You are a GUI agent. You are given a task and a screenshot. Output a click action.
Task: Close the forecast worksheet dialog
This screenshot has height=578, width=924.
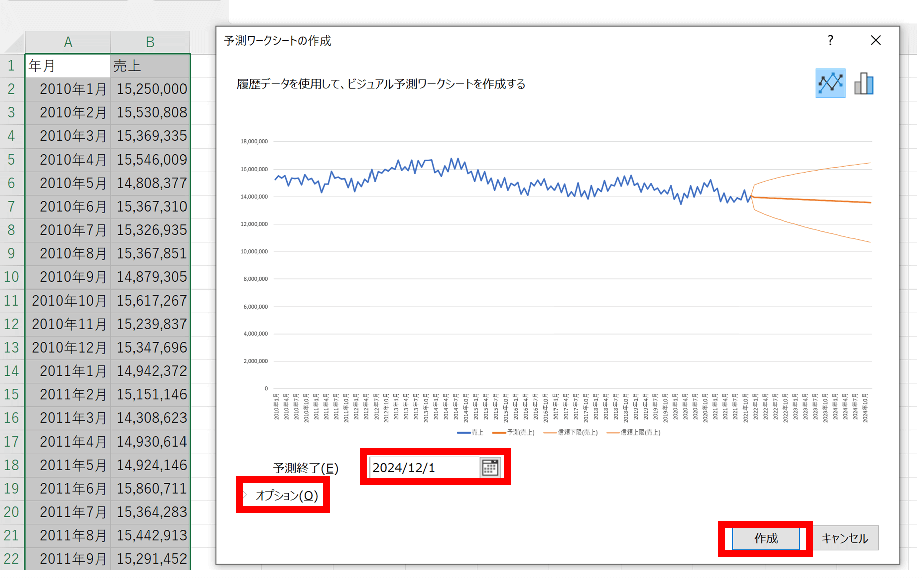pos(876,40)
